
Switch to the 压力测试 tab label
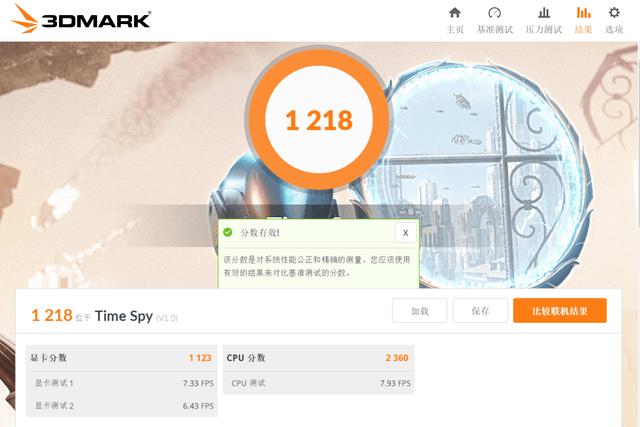pyautogui.click(x=544, y=29)
